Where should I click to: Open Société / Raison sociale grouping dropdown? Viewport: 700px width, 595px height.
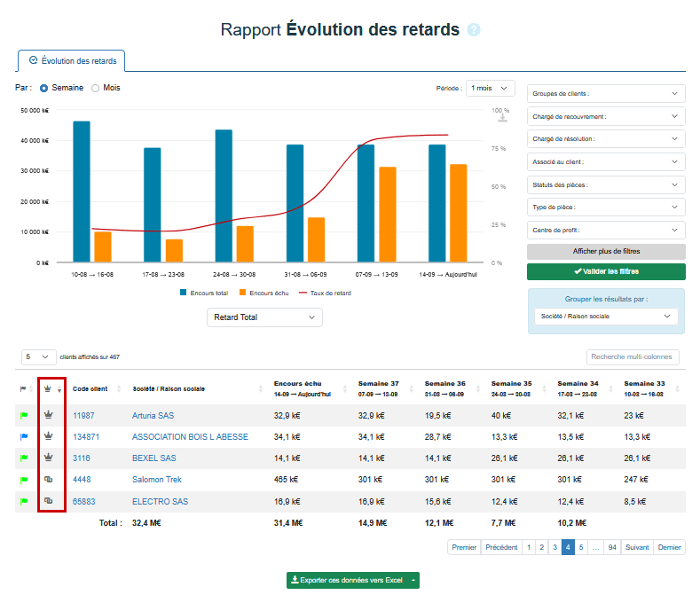[x=606, y=316]
